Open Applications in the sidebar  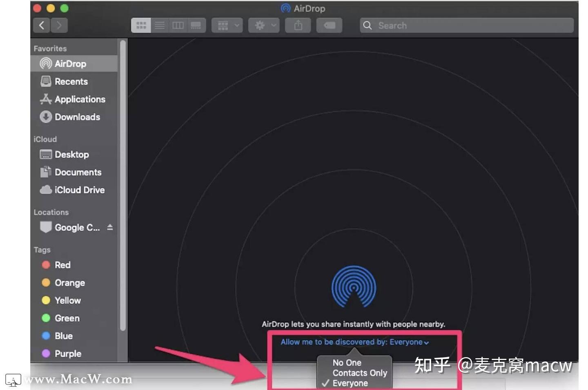(x=74, y=99)
